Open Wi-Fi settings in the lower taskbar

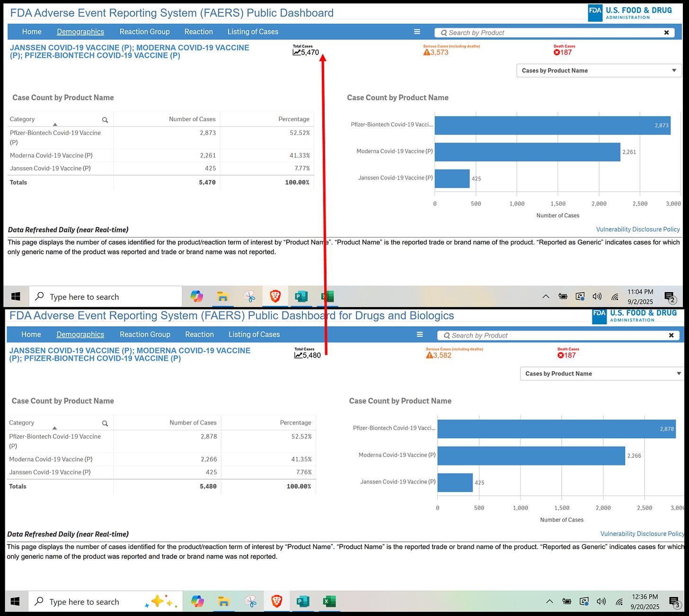pos(619,602)
